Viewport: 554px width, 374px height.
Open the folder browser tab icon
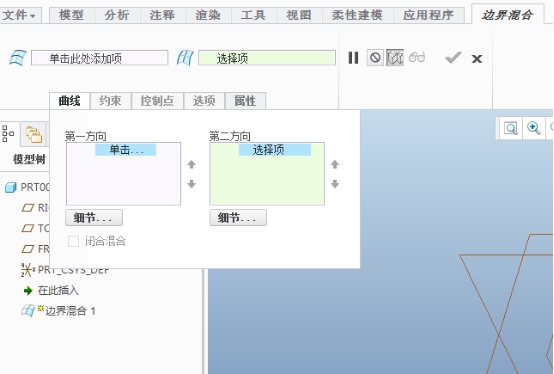33,134
